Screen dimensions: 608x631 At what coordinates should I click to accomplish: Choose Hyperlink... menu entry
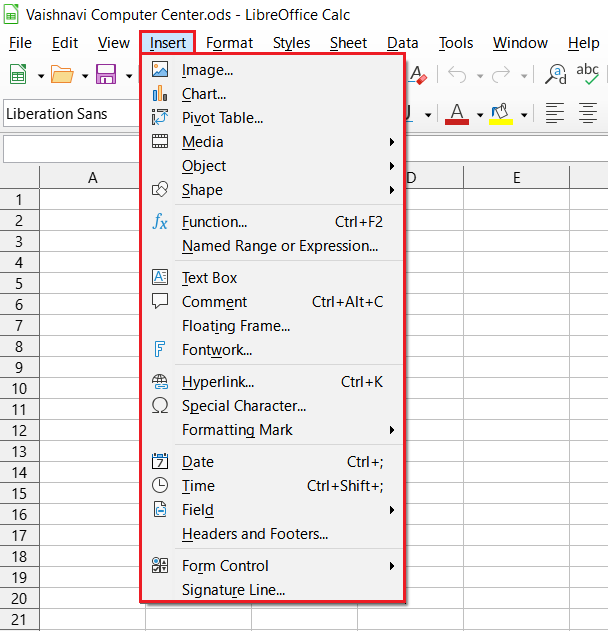click(x=272, y=382)
